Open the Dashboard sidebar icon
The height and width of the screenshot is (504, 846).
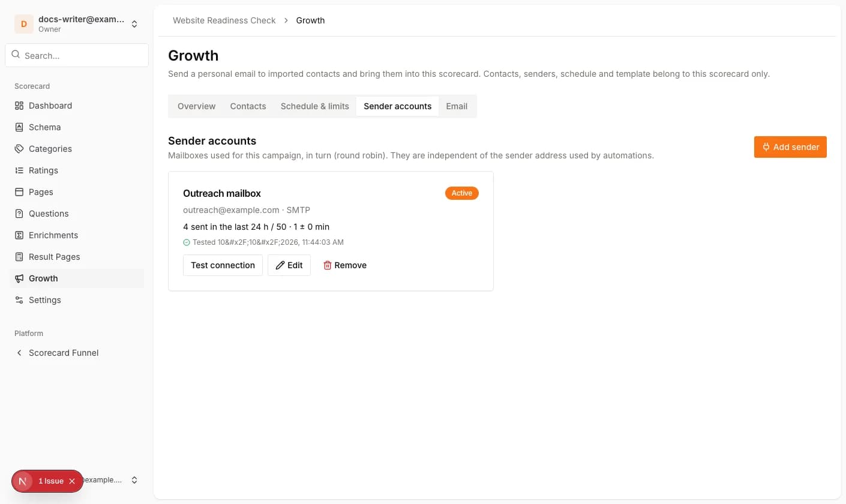point(19,106)
